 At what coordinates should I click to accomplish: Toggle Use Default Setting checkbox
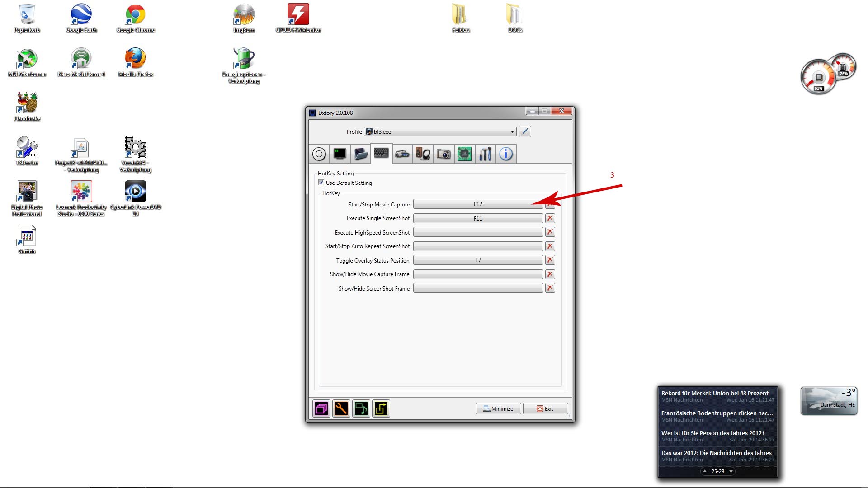[321, 183]
